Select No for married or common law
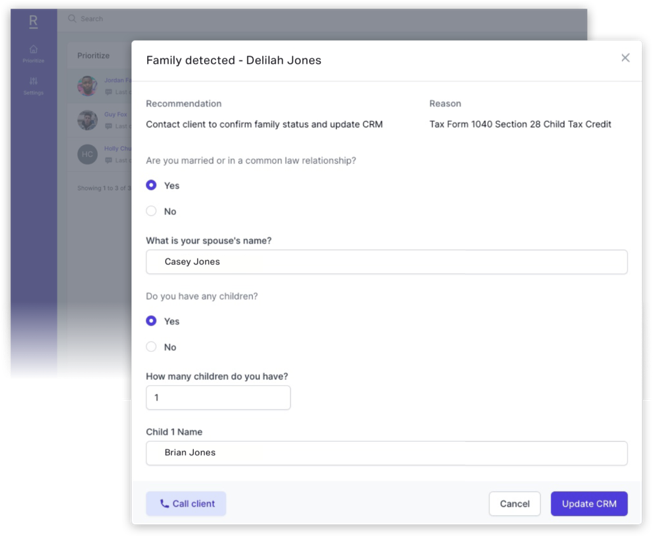 pos(151,211)
